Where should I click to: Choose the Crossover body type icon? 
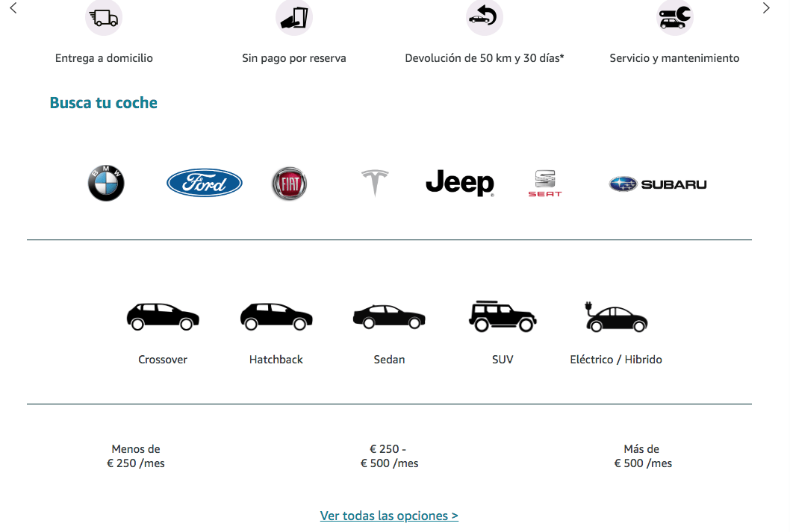(x=163, y=316)
